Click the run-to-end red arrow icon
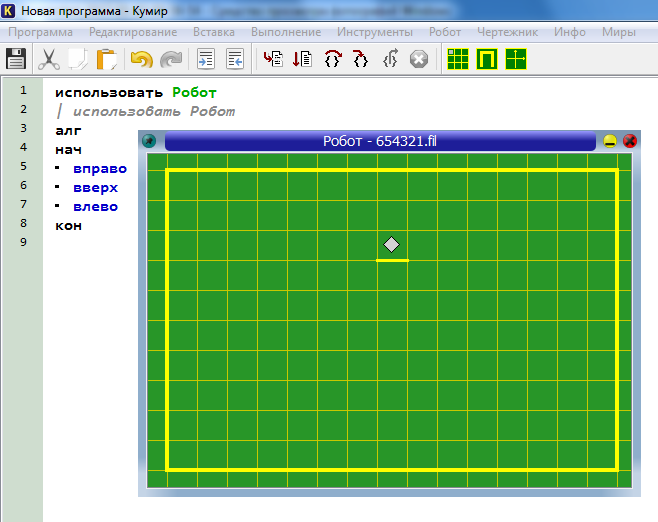 (302, 59)
